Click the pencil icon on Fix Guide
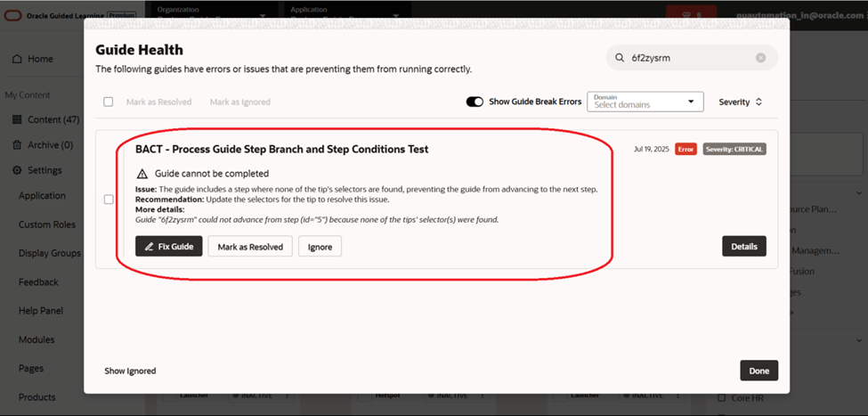The width and height of the screenshot is (868, 416). point(149,247)
